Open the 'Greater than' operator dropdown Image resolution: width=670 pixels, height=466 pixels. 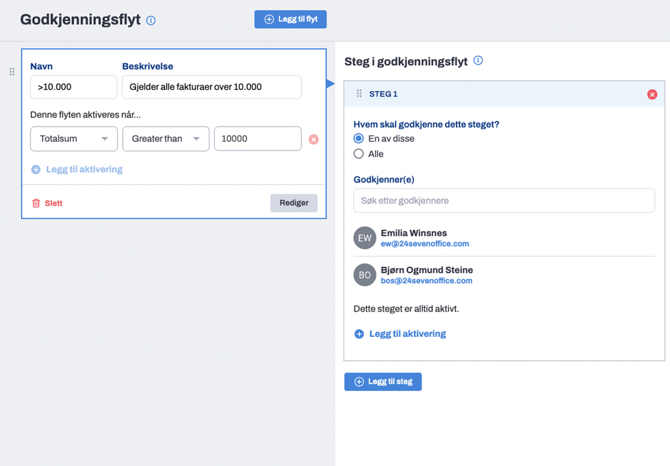click(x=165, y=139)
